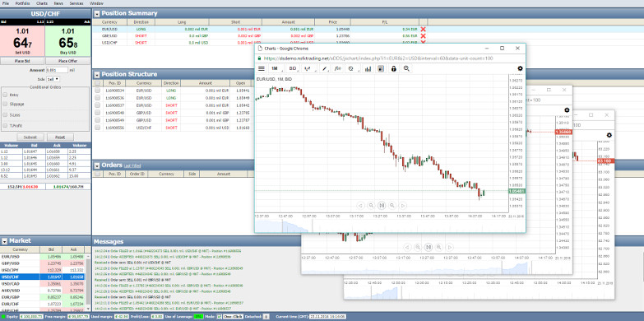This screenshot has height=321, width=644.
Task: Click center control on second chart window
Action: pyautogui.click(x=429, y=247)
